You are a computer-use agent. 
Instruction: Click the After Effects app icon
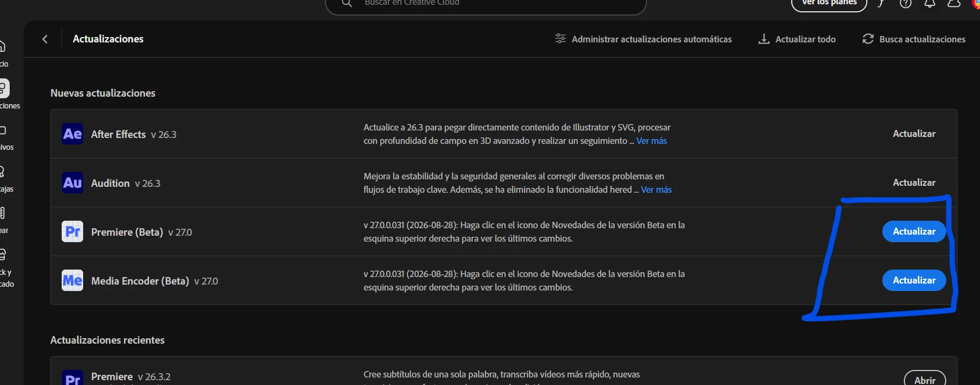(x=72, y=134)
